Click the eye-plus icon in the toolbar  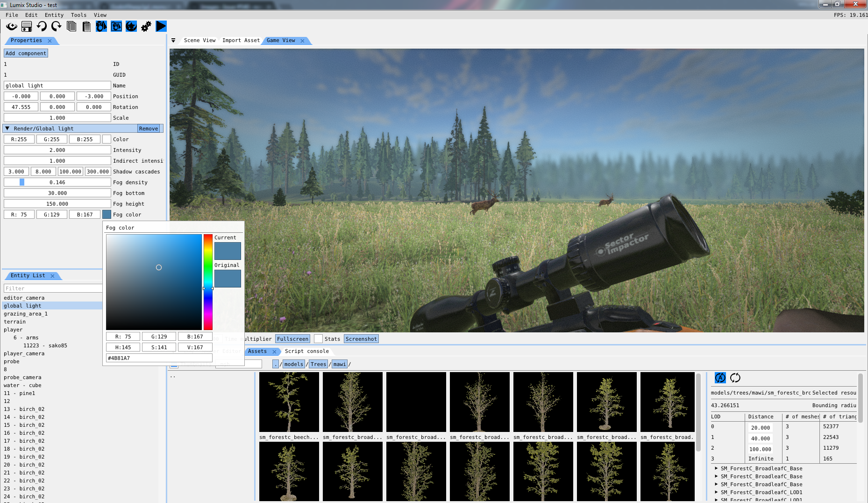[12, 27]
